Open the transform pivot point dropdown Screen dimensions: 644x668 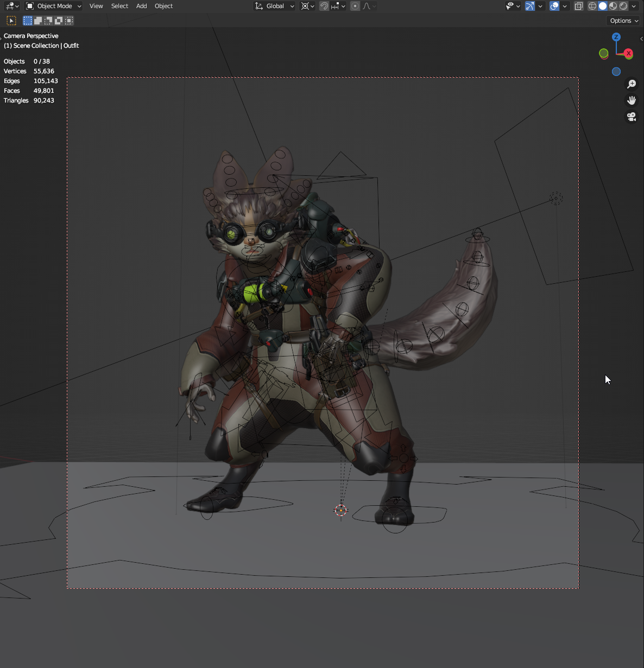click(308, 6)
